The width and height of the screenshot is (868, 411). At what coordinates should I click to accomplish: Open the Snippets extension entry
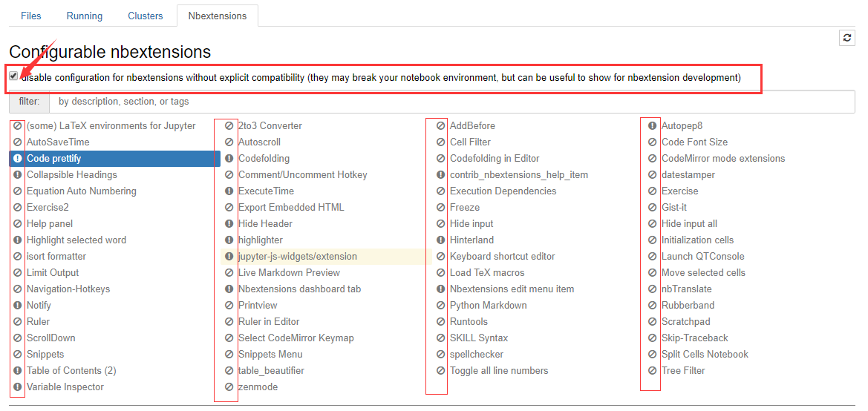pyautogui.click(x=45, y=355)
